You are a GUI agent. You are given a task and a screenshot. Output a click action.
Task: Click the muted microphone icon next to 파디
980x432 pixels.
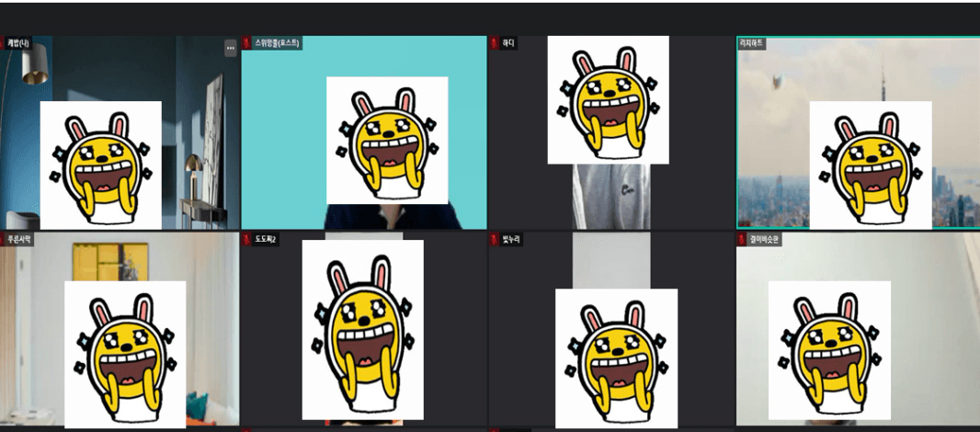pyautogui.click(x=495, y=43)
